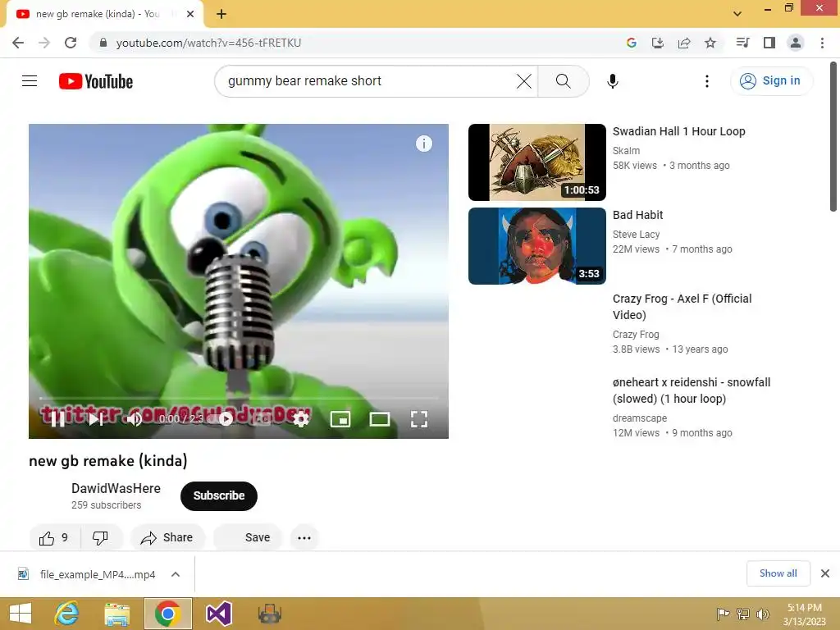Open the video info card icon
This screenshot has height=630, width=840.
point(424,144)
